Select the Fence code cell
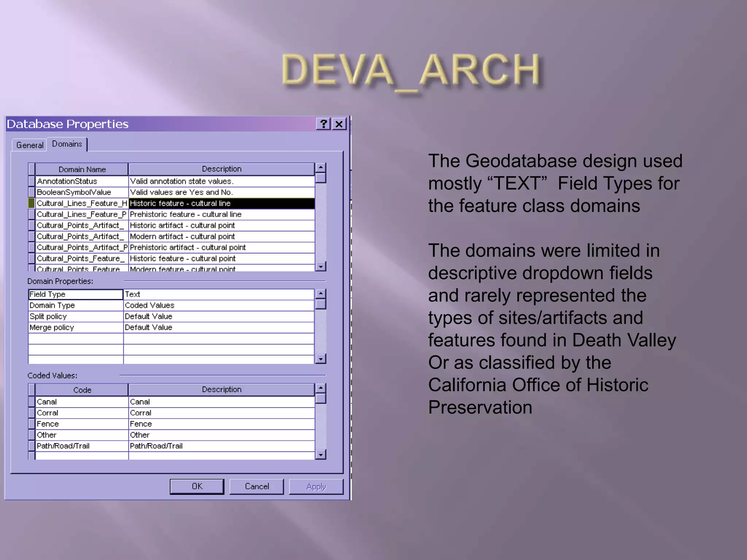The image size is (747, 560). (82, 424)
